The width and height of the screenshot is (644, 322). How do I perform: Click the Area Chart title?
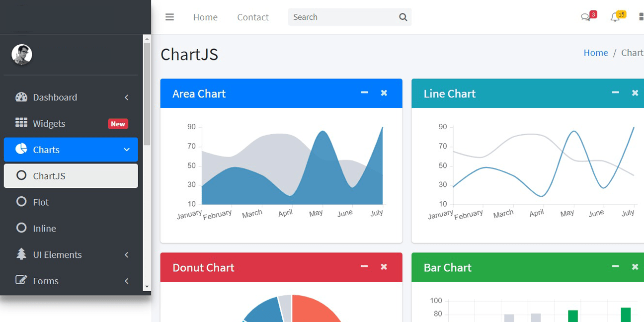pyautogui.click(x=199, y=94)
